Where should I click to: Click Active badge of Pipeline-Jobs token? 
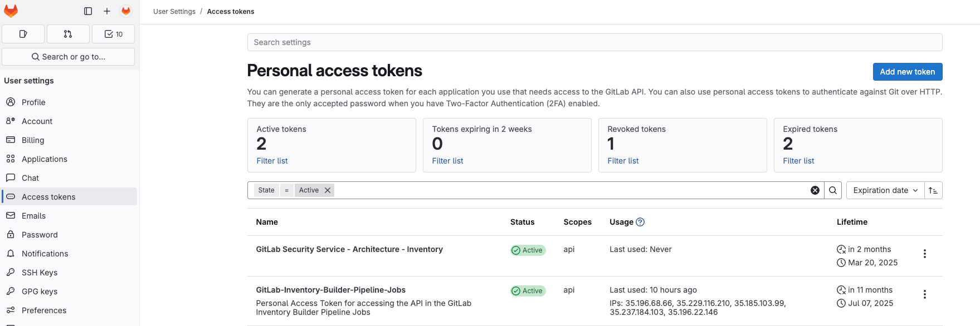pyautogui.click(x=528, y=291)
